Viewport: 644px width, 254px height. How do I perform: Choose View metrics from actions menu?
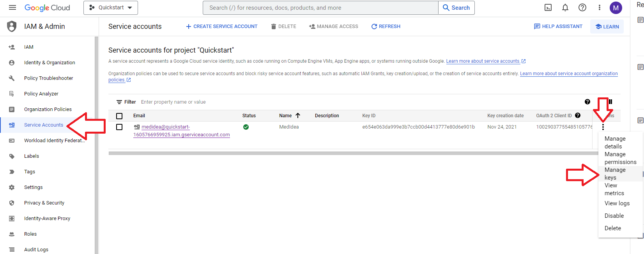click(621, 189)
